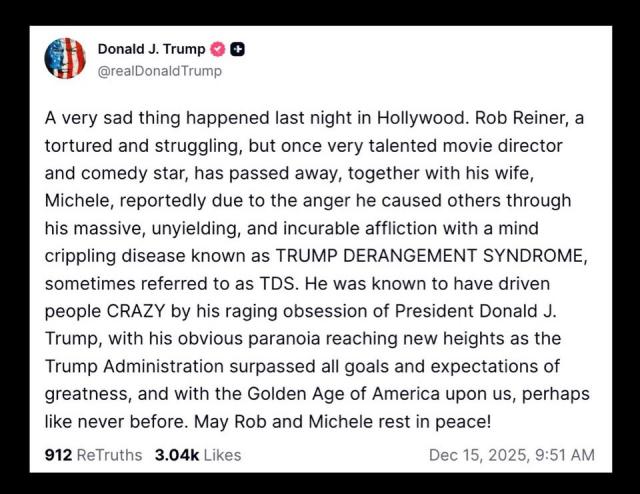Open the Dec 15, 2025 timestamp

coord(475,455)
